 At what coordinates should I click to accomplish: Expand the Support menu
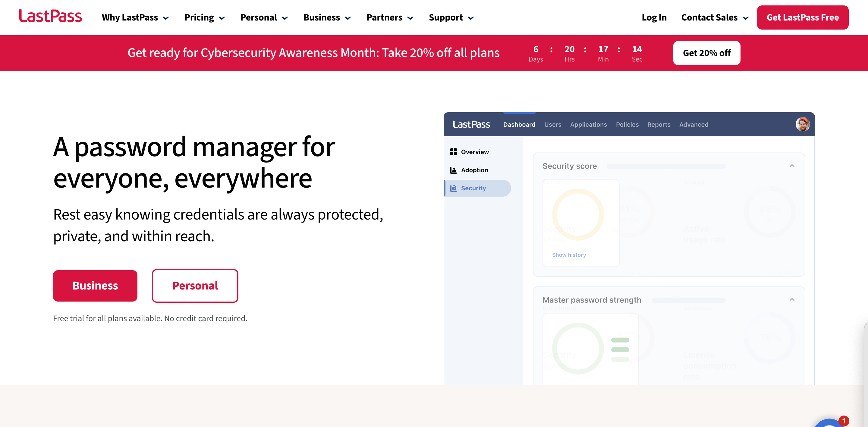(x=451, y=17)
